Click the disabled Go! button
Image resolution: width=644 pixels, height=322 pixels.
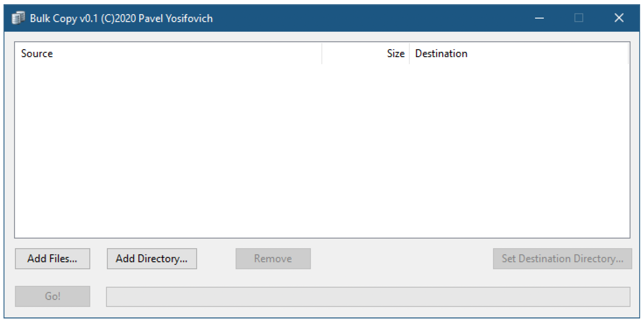pyautogui.click(x=53, y=296)
